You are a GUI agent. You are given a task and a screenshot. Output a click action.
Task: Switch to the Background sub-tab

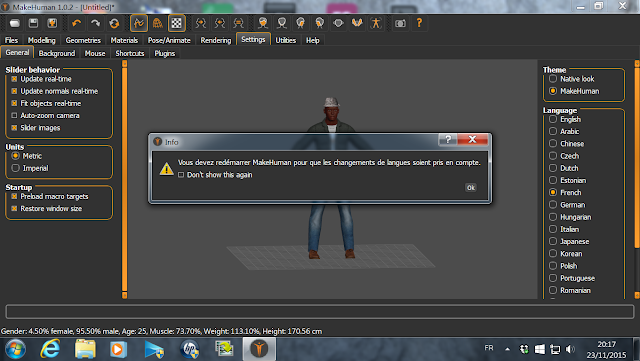[57, 53]
